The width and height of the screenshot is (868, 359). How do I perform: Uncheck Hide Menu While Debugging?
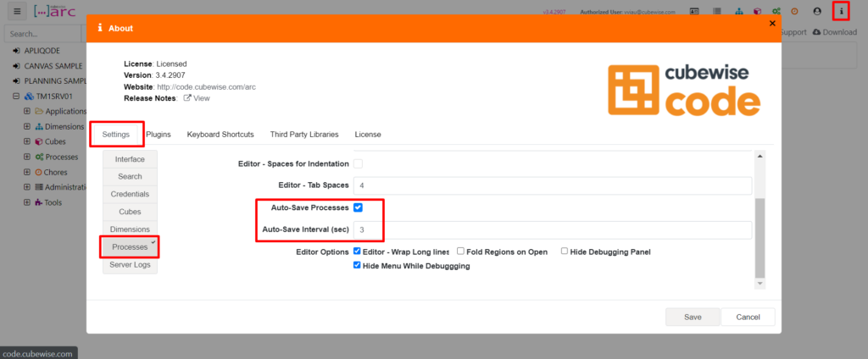click(x=358, y=265)
